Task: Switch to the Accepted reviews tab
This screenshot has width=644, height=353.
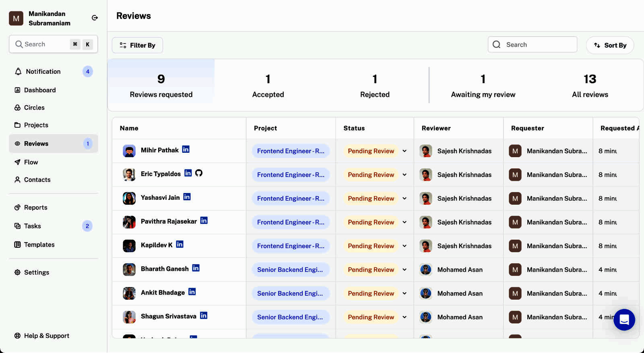Action: point(268,85)
